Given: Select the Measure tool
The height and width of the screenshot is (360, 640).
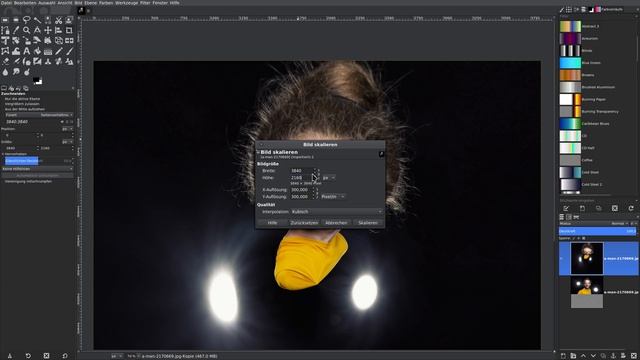Looking at the screenshot, I should pyautogui.click(x=37, y=30).
